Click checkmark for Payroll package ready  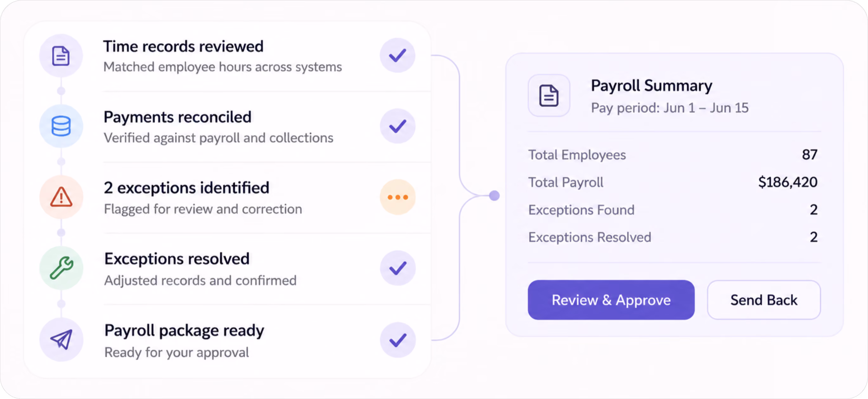(x=398, y=340)
